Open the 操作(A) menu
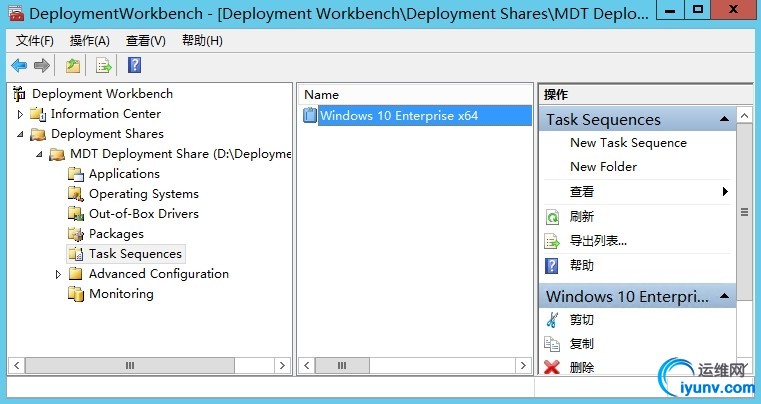The height and width of the screenshot is (404, 761). point(90,41)
